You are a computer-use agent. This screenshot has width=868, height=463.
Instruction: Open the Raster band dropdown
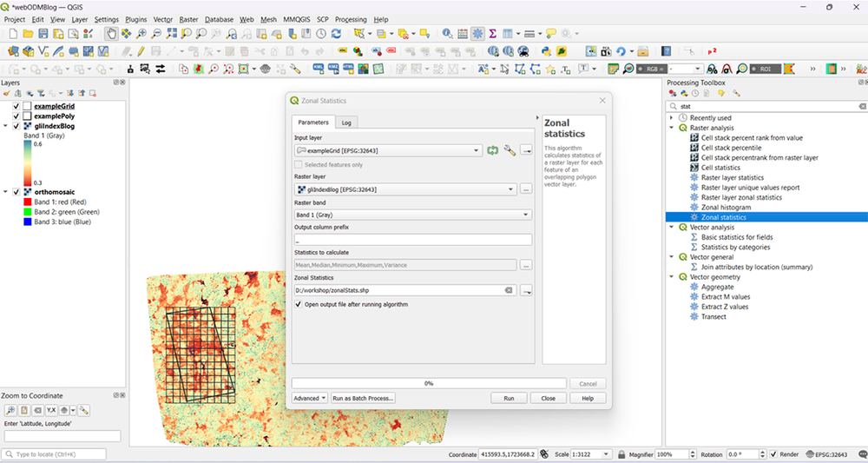pyautogui.click(x=413, y=215)
